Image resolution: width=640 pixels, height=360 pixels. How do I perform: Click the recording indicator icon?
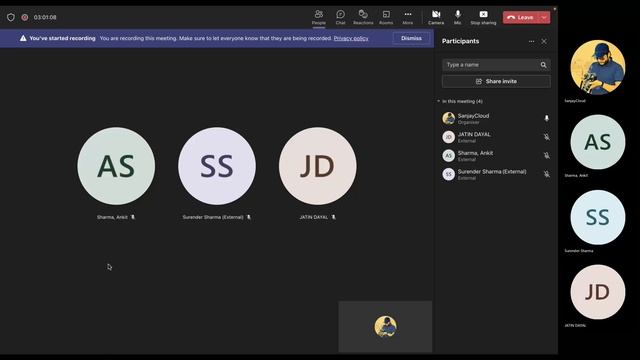[25, 17]
